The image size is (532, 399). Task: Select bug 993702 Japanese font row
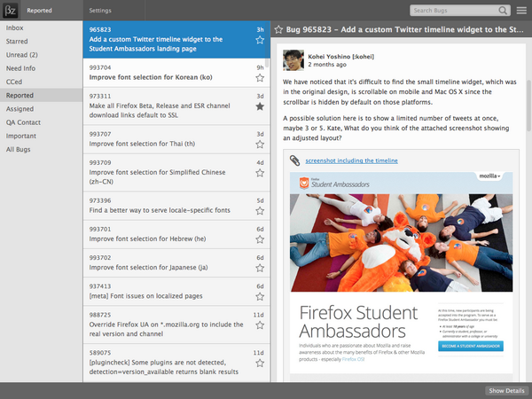coord(176,262)
